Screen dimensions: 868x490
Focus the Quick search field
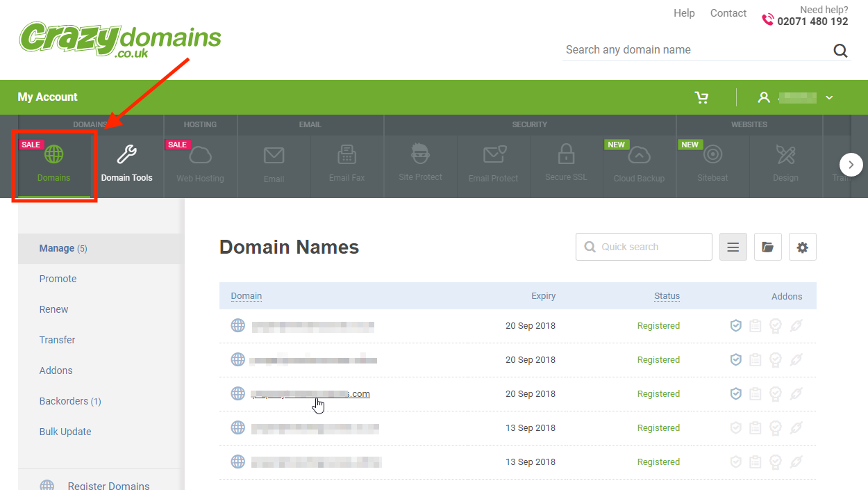click(x=644, y=247)
